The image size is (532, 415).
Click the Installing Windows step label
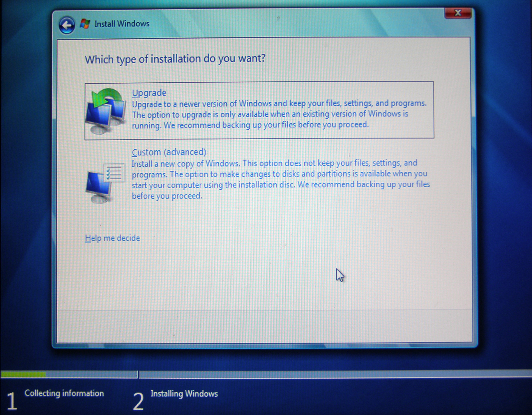184,394
